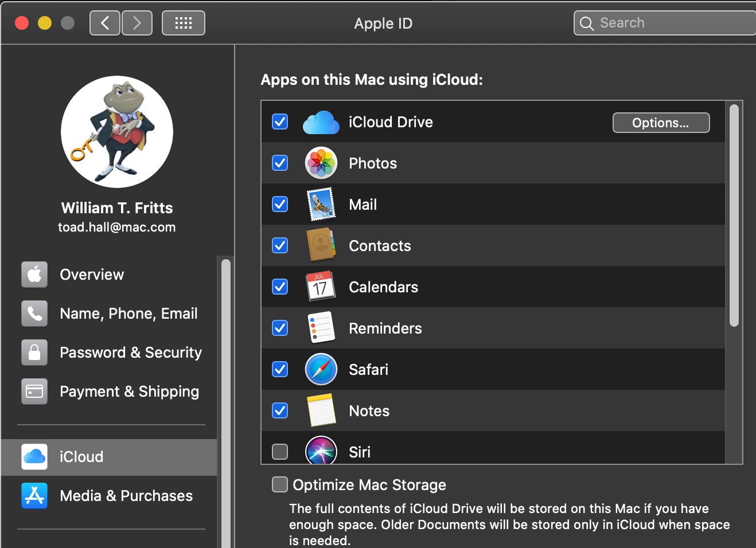Go back with the left chevron button
756x548 pixels.
pos(105,23)
